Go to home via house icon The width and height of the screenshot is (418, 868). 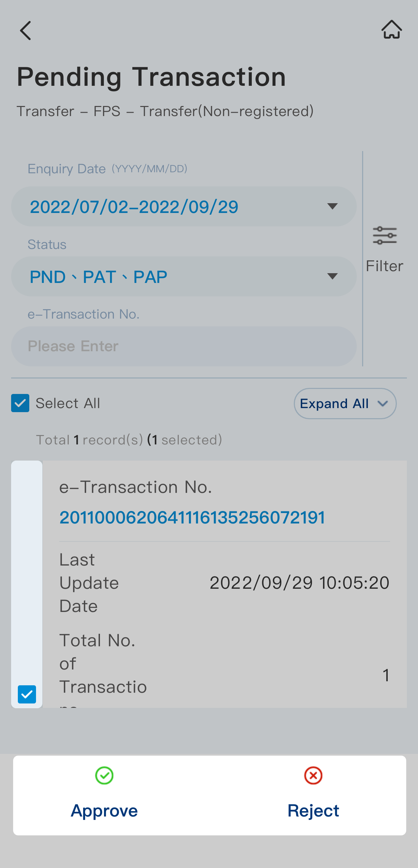[x=391, y=30]
